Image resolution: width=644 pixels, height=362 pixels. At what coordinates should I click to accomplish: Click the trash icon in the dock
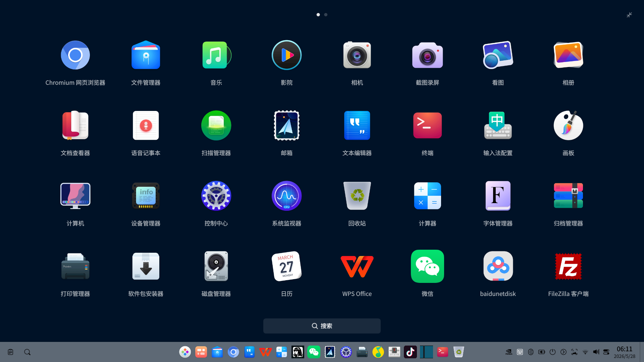[459, 352]
